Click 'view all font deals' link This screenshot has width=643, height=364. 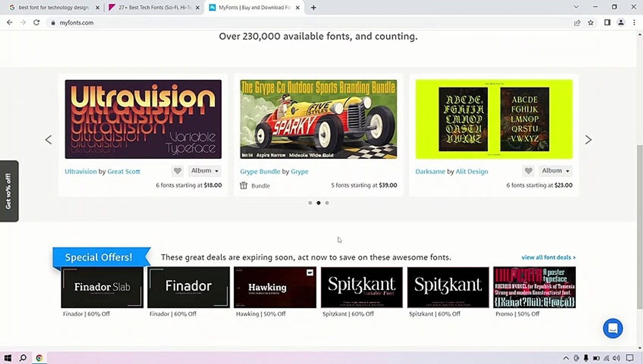548,257
